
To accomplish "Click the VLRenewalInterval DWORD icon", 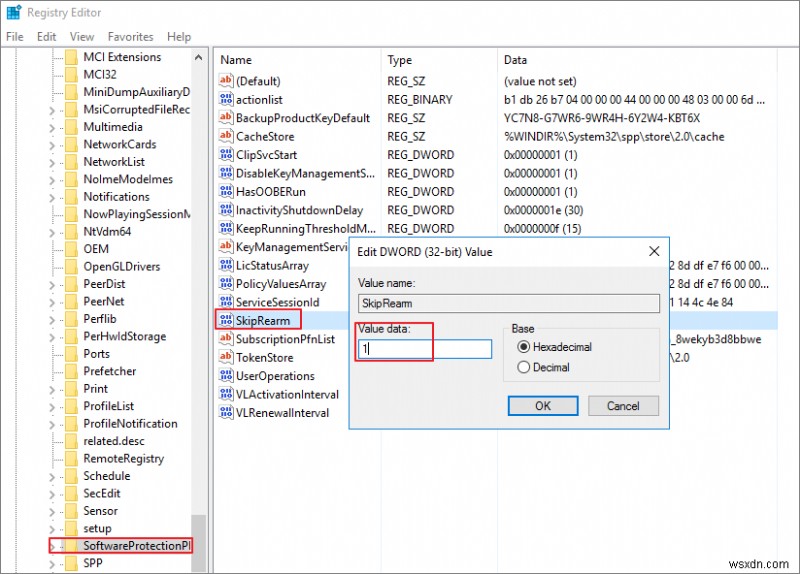I will point(226,412).
